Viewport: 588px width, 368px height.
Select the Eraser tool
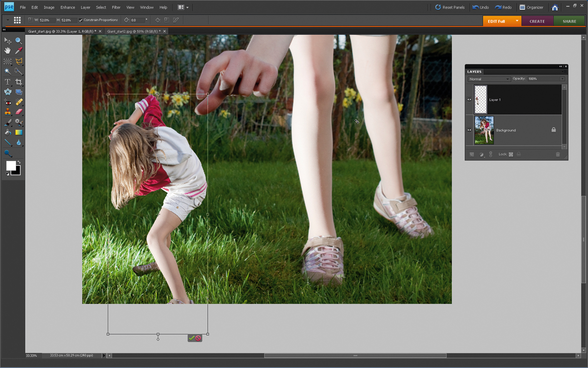pos(19,112)
